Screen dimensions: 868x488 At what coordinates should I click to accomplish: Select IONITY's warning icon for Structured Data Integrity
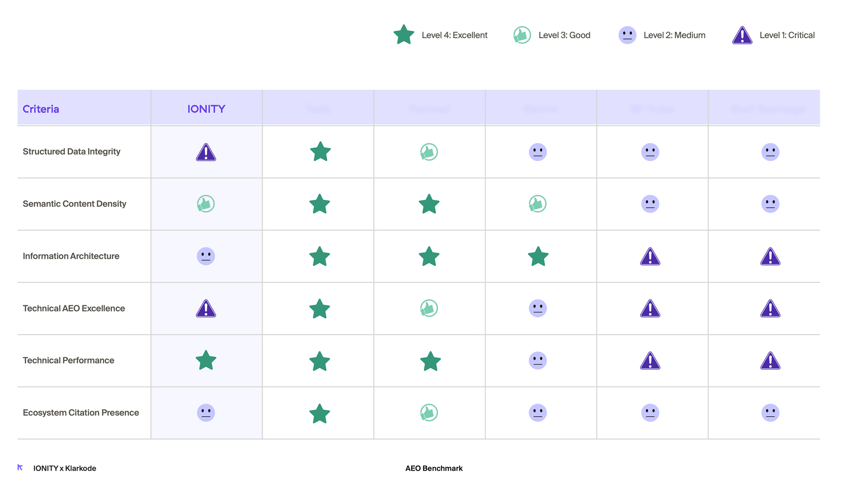(206, 152)
